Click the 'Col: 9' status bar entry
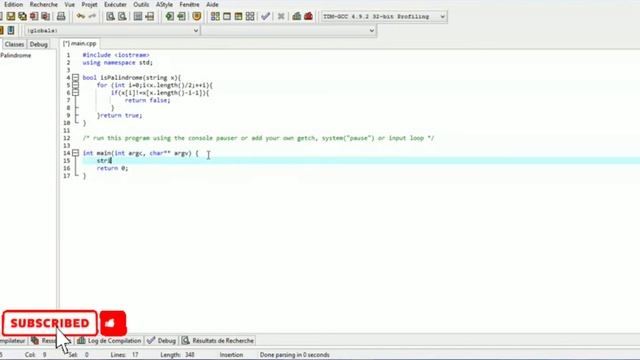This screenshot has width=640, height=360. 36,355
